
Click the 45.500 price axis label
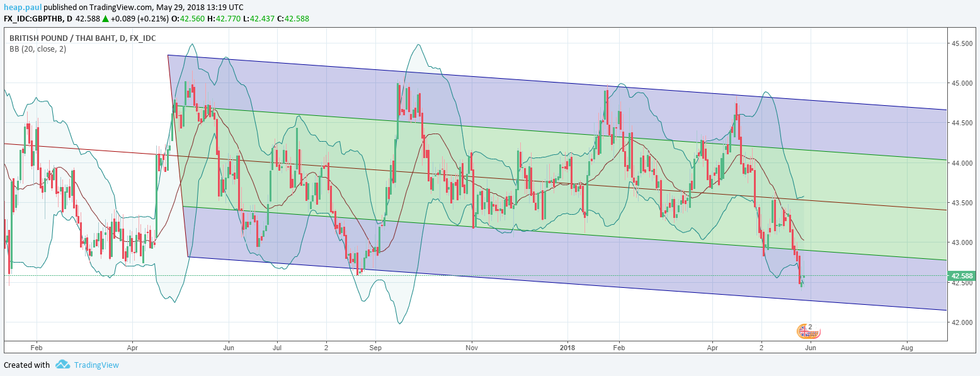[963, 43]
